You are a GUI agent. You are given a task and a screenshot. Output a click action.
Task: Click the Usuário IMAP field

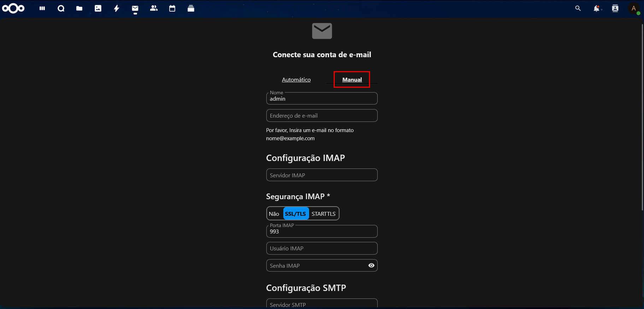coord(322,248)
